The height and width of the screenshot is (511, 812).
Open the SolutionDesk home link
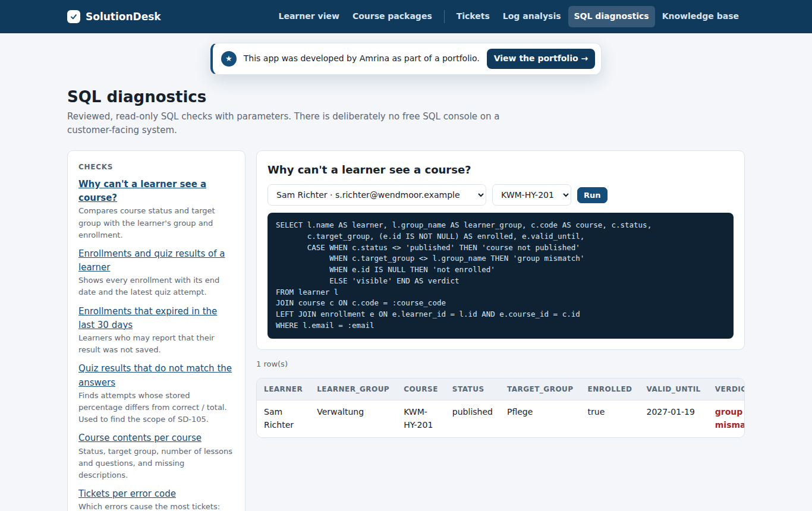pos(114,17)
